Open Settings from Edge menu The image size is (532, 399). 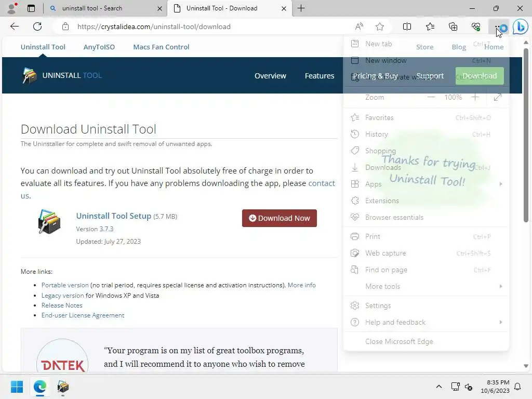(x=426, y=305)
